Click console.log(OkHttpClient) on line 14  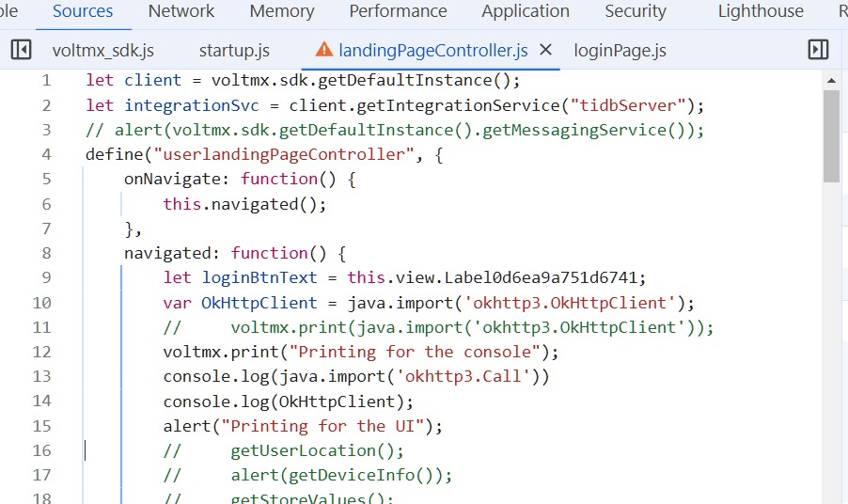pos(289,402)
